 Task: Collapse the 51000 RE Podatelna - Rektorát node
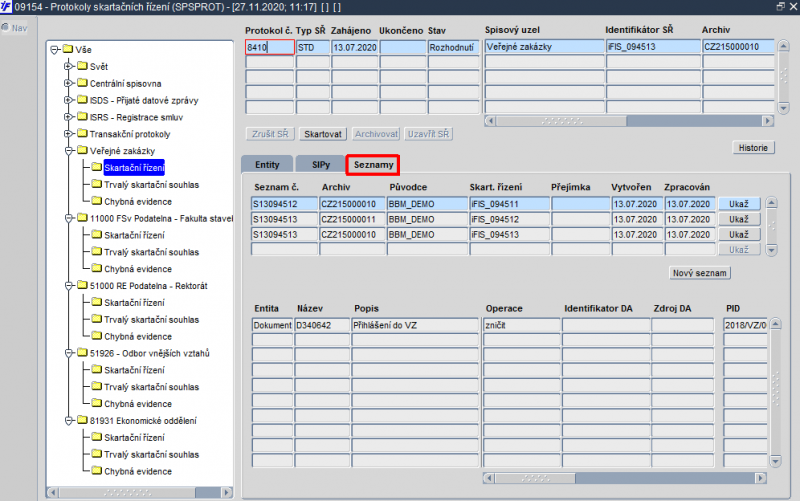tap(69, 286)
